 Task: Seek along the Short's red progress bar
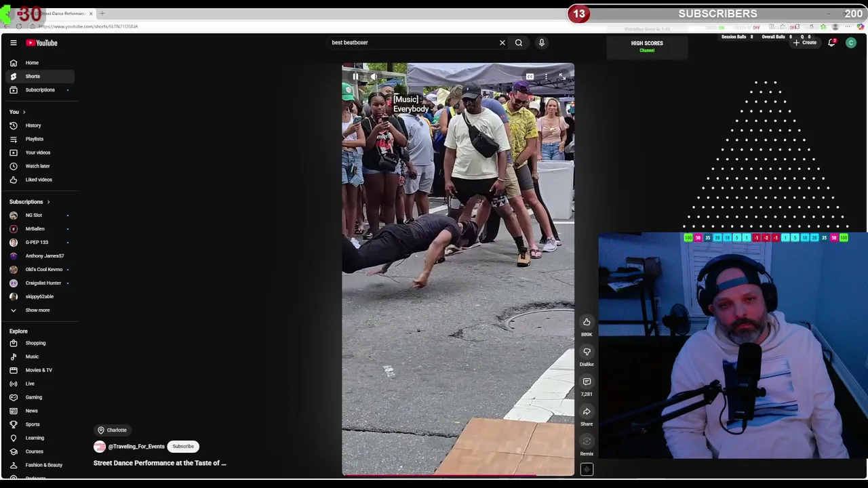[458, 474]
